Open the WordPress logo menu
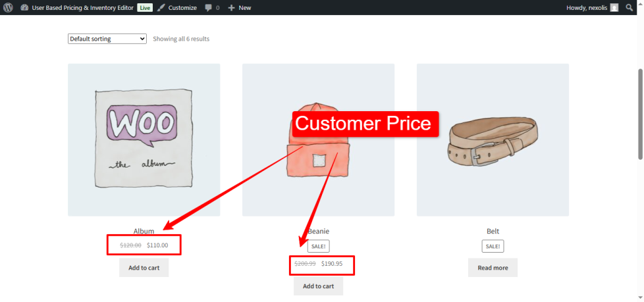644x302 pixels. pos(8,7)
